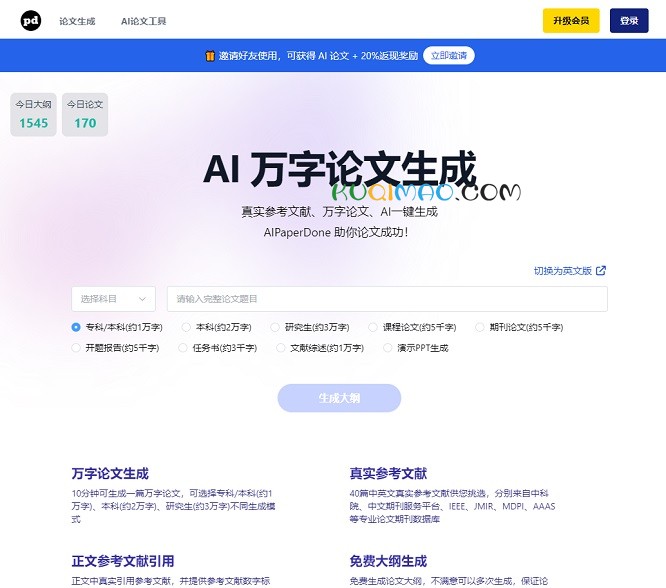
Task: Select the 任务书(约3千字) radio button
Action: (183, 348)
